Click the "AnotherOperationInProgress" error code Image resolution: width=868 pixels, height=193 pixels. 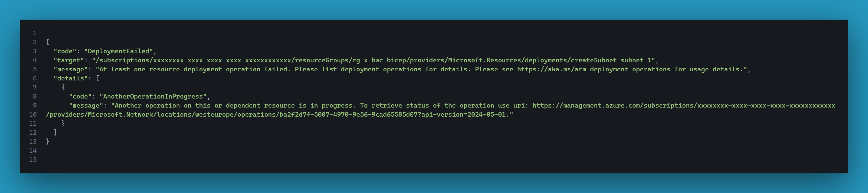click(153, 96)
